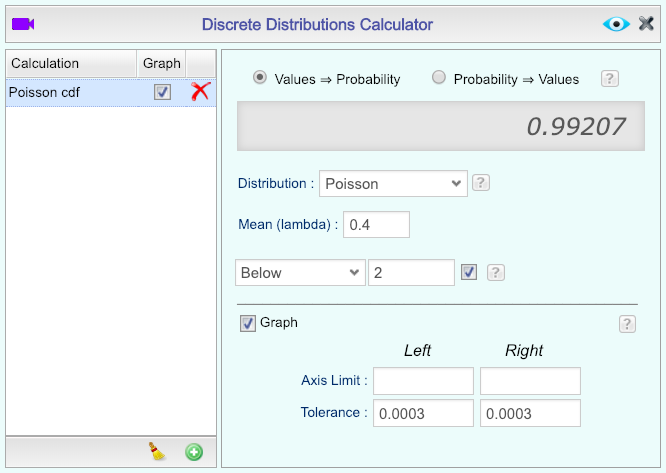Select Probability ⇒ Values radio button
This screenshot has height=473, width=666.
pyautogui.click(x=438, y=78)
